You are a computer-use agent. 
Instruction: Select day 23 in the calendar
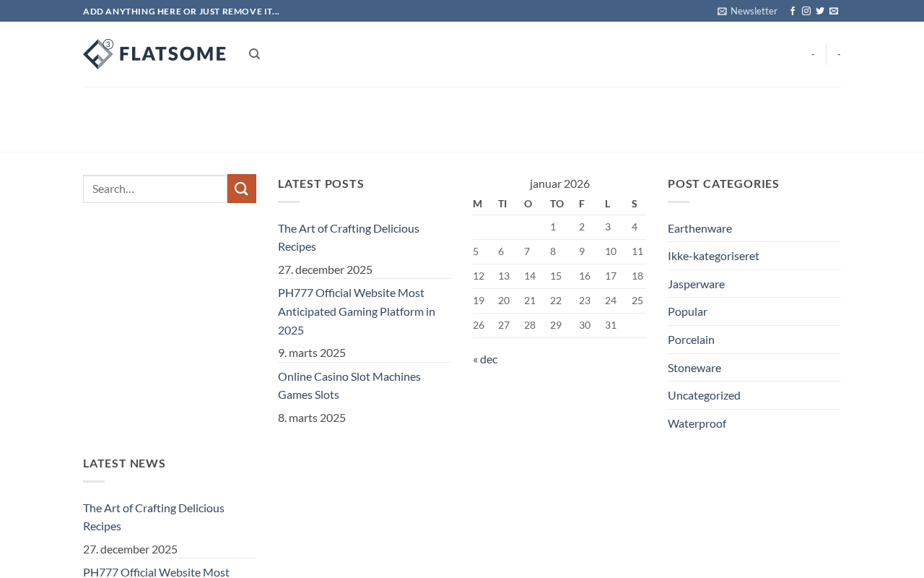click(x=585, y=301)
